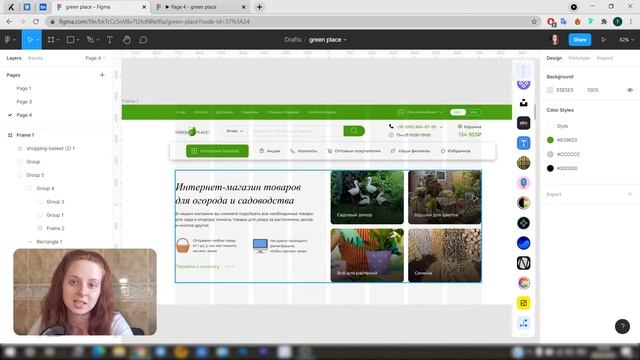The width and height of the screenshot is (640, 360).
Task: Switch to the Layers tab
Action: (x=13, y=58)
